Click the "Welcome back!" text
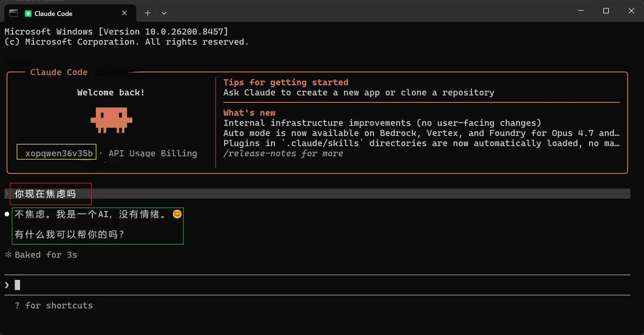 tap(111, 92)
